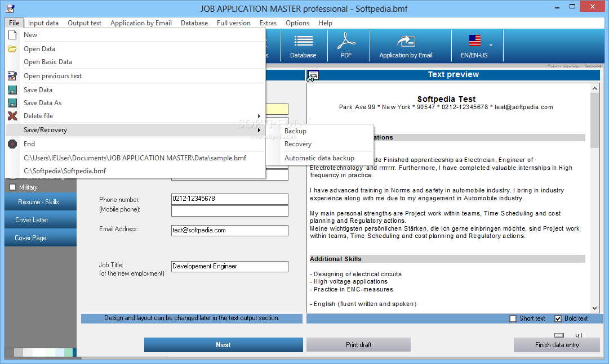Open the Database menu in menu bar

pos(194,23)
